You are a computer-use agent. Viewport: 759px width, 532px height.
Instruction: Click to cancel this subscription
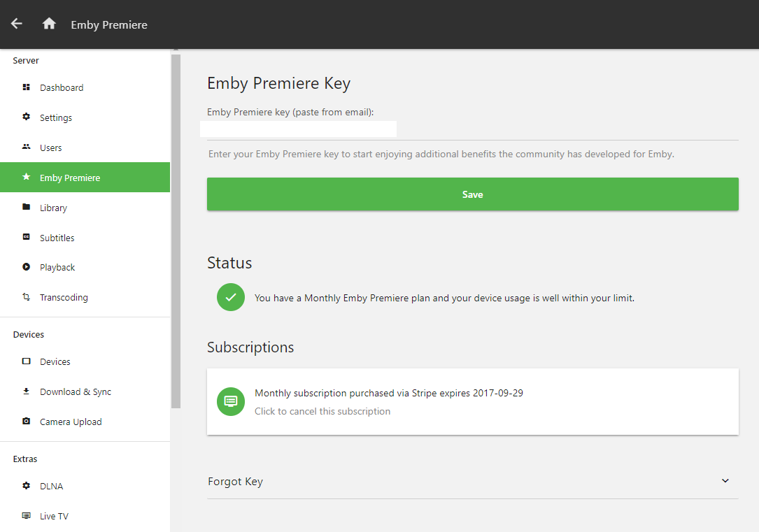pos(322,411)
